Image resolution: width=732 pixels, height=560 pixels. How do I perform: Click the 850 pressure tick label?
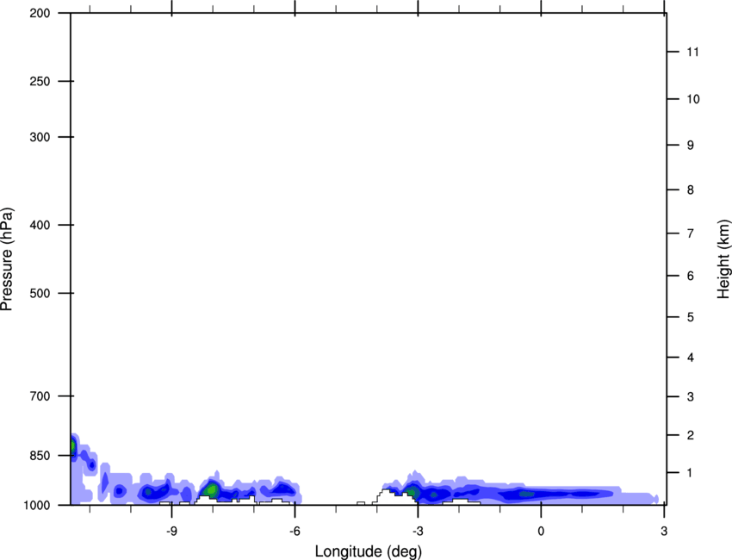(40, 456)
